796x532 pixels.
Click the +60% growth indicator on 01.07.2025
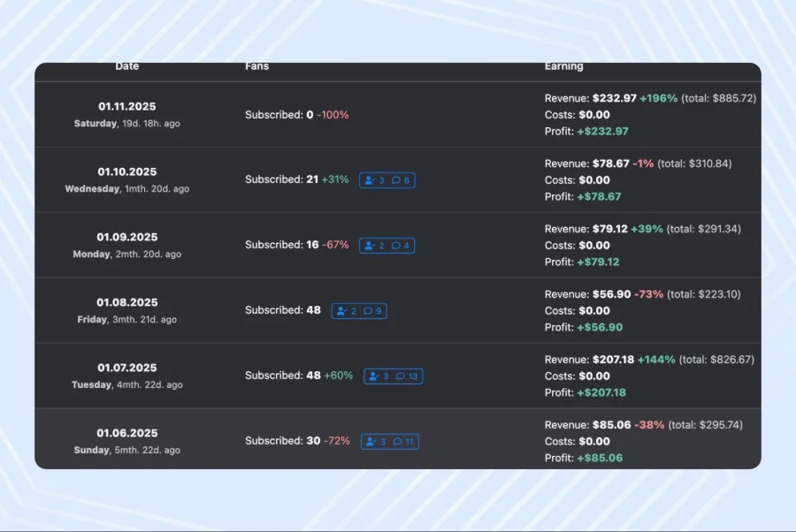tap(337, 375)
